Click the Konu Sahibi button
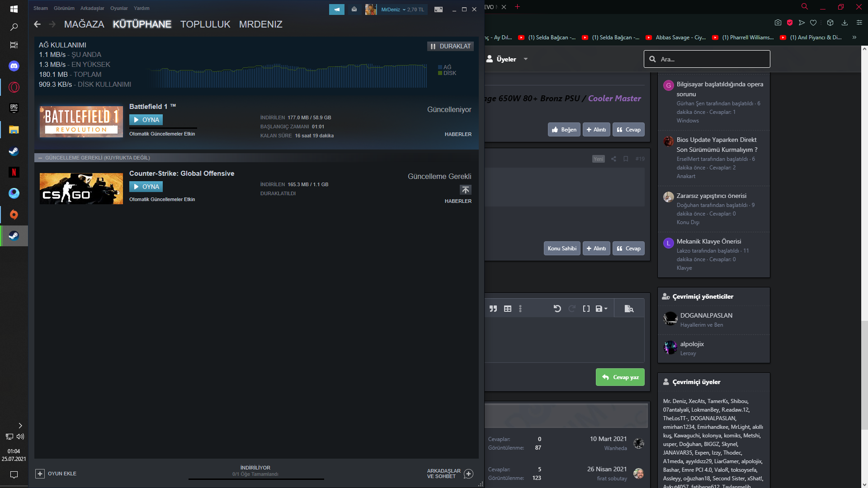The image size is (868, 488). coord(562,249)
